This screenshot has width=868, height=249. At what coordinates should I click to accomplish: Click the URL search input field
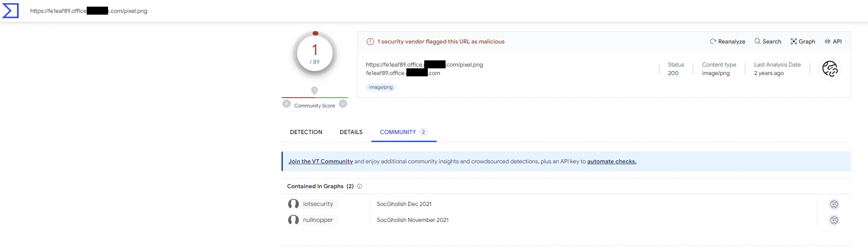coord(445,11)
